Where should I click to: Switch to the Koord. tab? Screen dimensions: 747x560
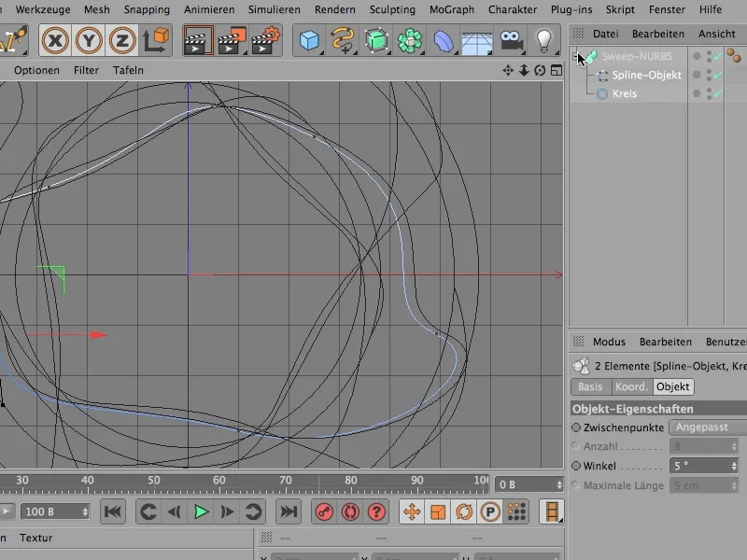632,386
